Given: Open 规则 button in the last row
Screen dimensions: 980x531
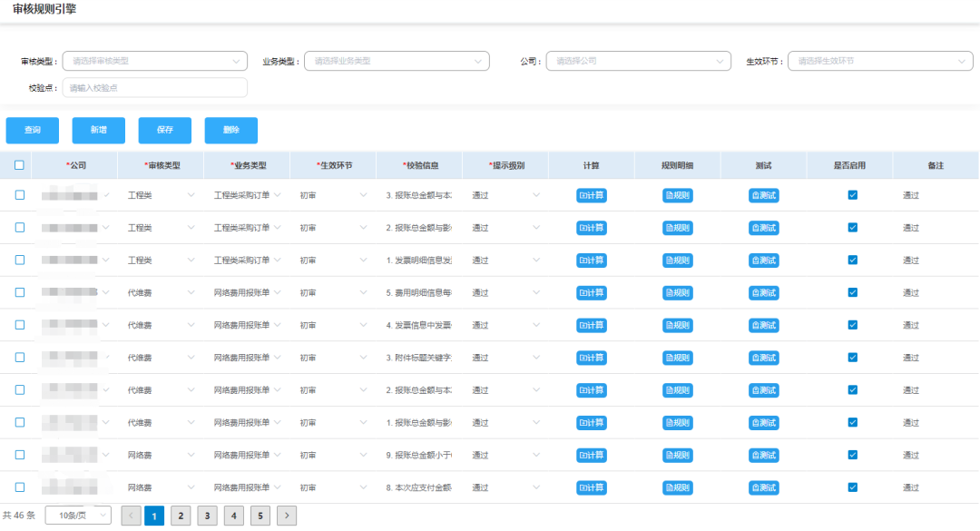Looking at the screenshot, I should pos(677,487).
